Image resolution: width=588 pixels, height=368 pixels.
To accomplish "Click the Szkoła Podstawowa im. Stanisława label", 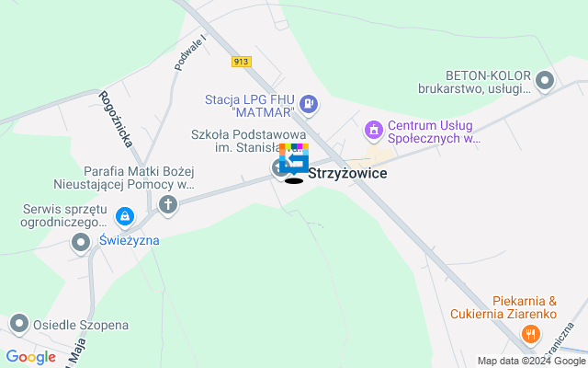I will click(x=249, y=141).
